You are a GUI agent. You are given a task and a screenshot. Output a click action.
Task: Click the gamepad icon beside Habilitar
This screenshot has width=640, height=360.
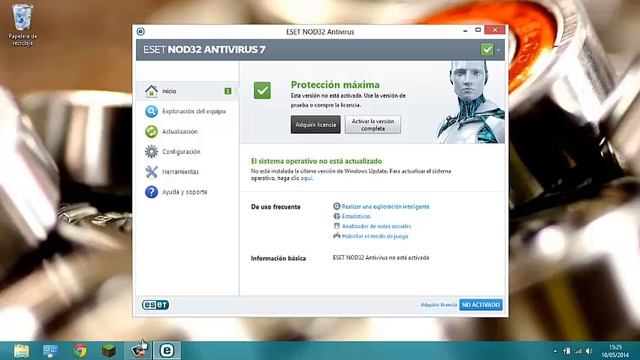337,236
